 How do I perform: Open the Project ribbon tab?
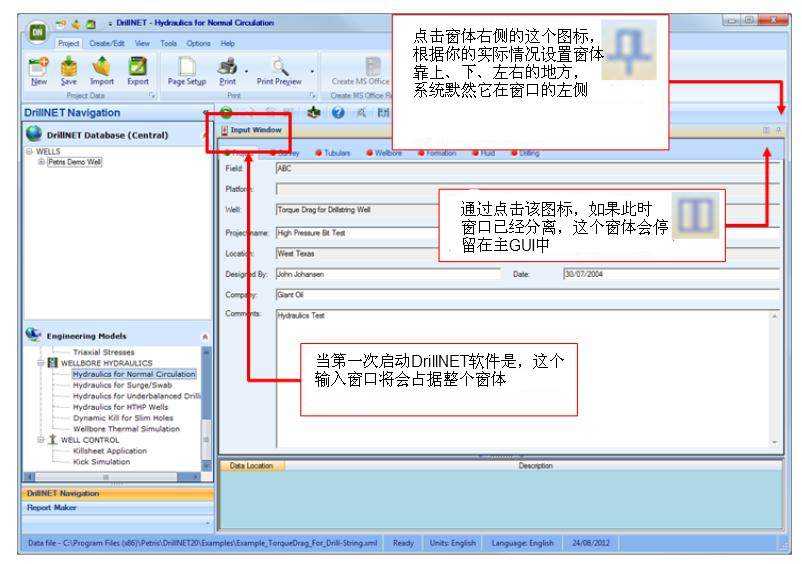pos(68,43)
